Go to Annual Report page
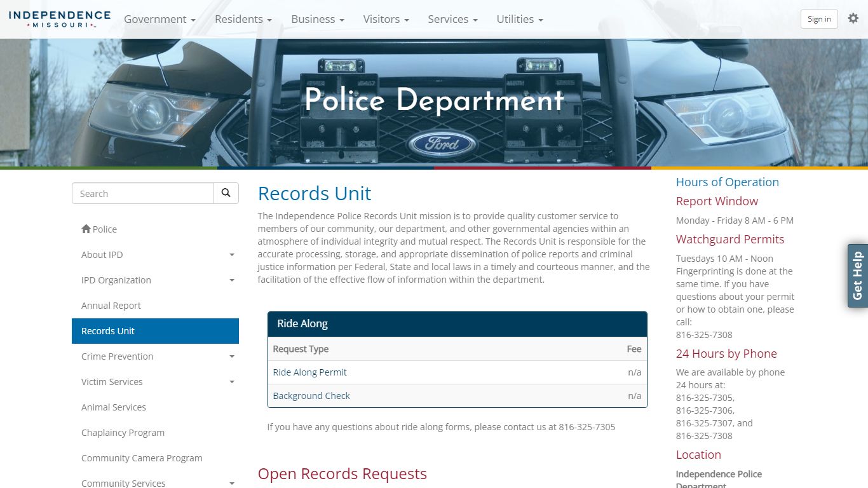868x488 pixels. (155, 306)
